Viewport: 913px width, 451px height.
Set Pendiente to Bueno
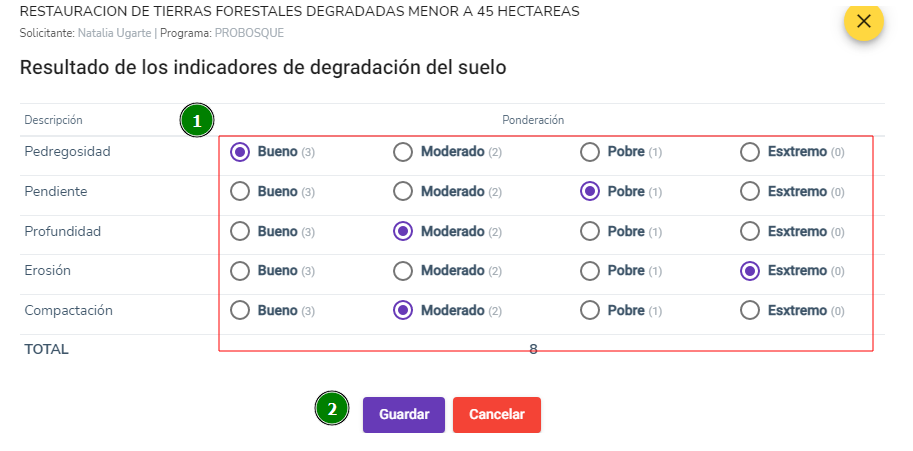(240, 191)
